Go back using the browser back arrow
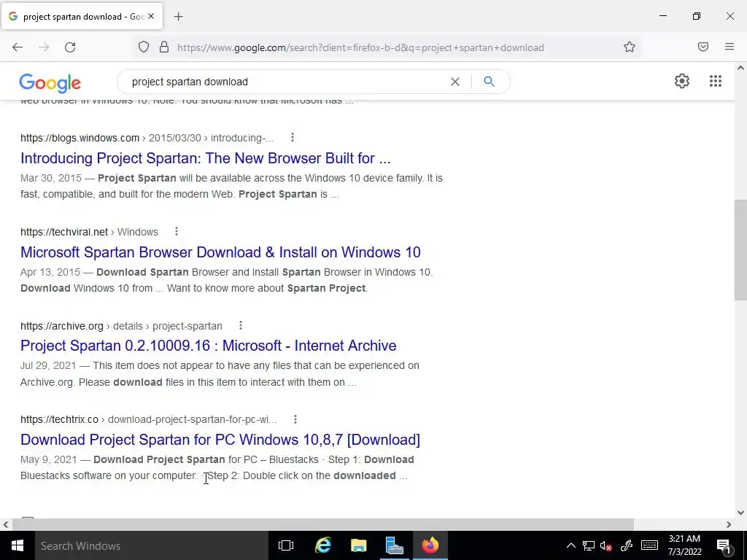The height and width of the screenshot is (560, 747). pyautogui.click(x=18, y=47)
